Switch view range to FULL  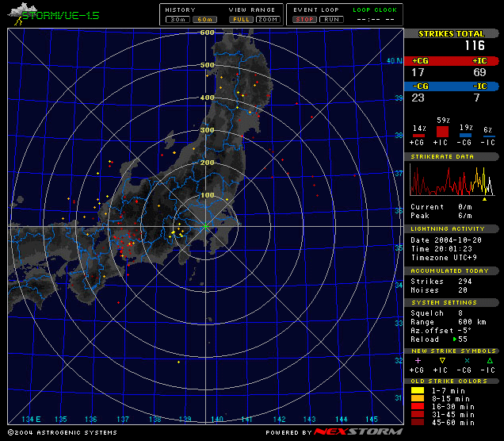click(241, 20)
